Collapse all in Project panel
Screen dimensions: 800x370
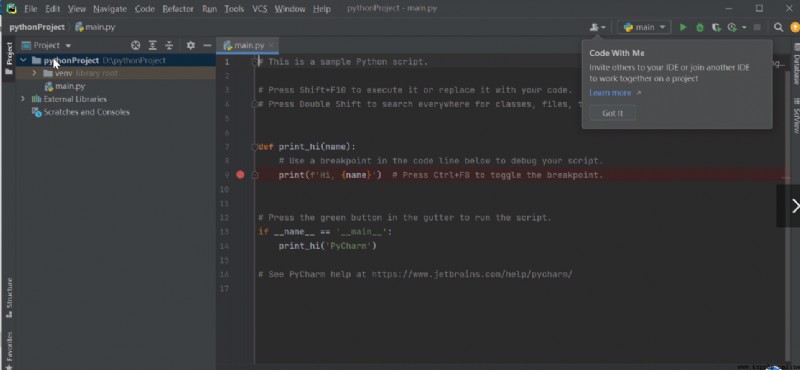pyautogui.click(x=169, y=45)
